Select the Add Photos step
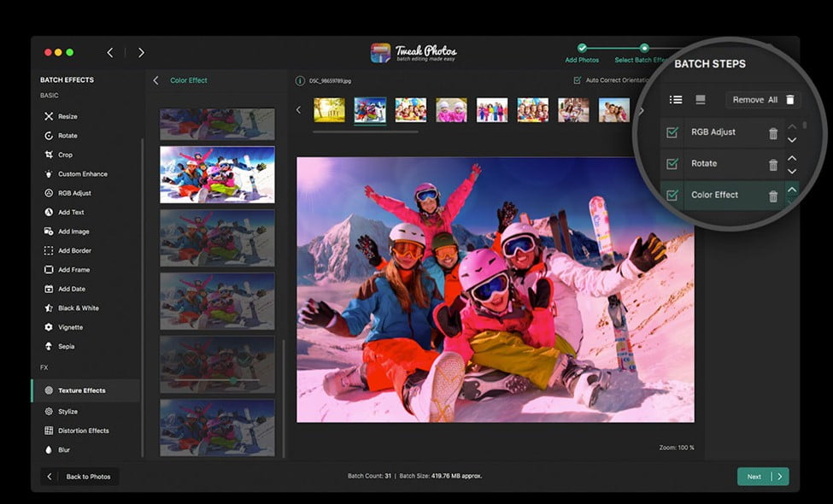The image size is (833, 504). coord(583,54)
